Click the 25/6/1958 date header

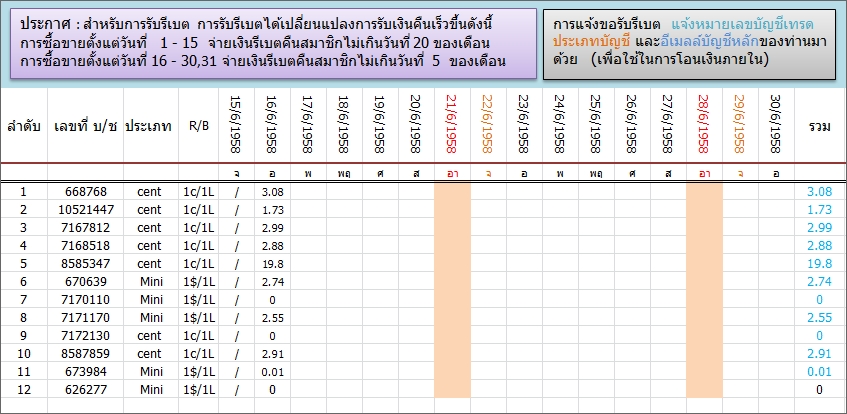[596, 124]
